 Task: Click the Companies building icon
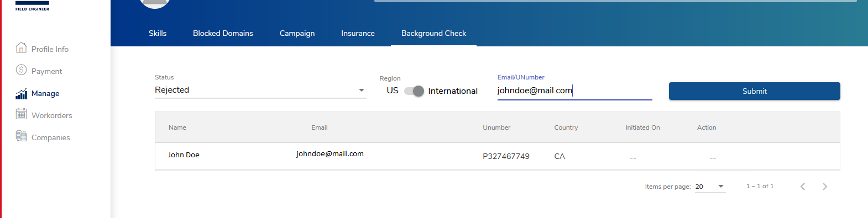[x=21, y=136]
